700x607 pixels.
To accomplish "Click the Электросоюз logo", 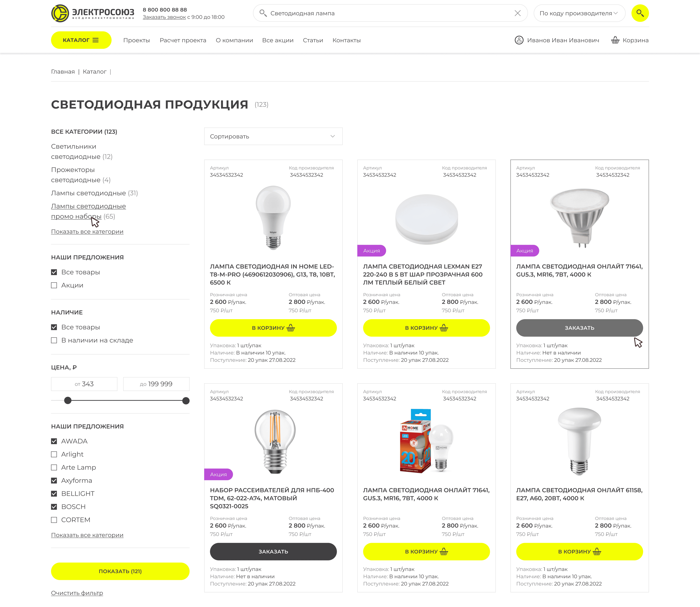I will 93,13.
